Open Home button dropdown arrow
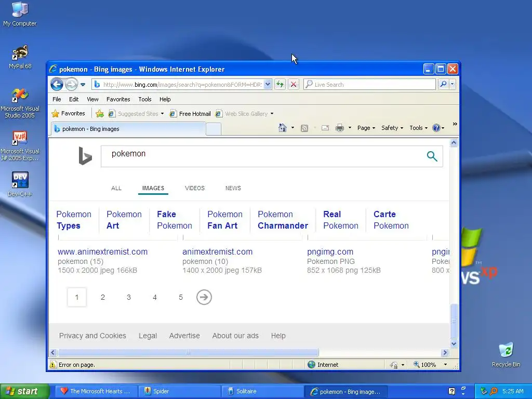The width and height of the screenshot is (532, 399). (293, 128)
